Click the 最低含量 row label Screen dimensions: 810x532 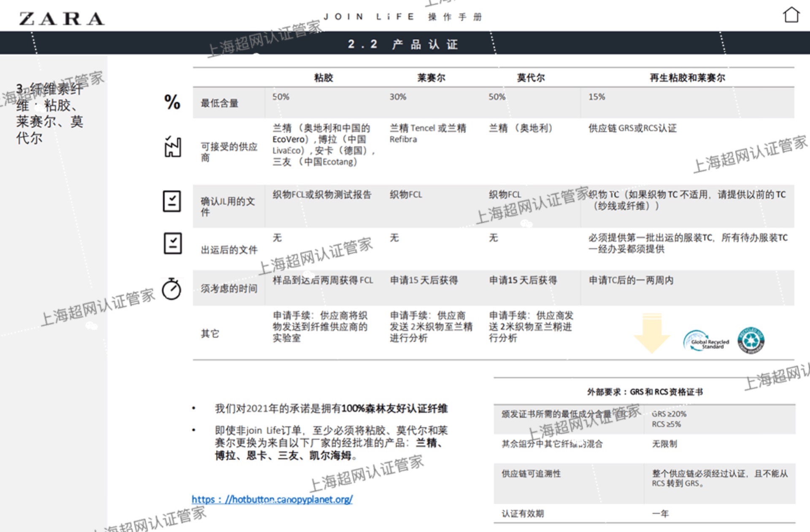pyautogui.click(x=219, y=103)
